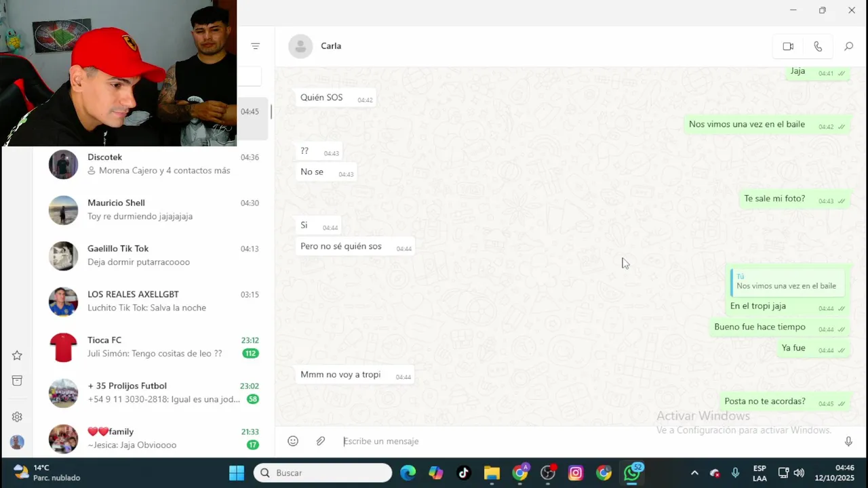Click the attach file paperclip icon
This screenshot has width=868, height=488.
pyautogui.click(x=321, y=441)
